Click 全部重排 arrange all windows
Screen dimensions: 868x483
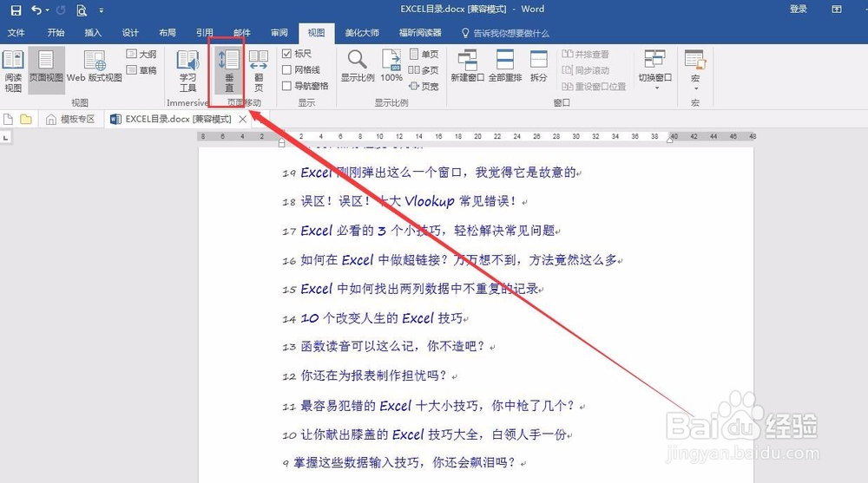coord(505,66)
